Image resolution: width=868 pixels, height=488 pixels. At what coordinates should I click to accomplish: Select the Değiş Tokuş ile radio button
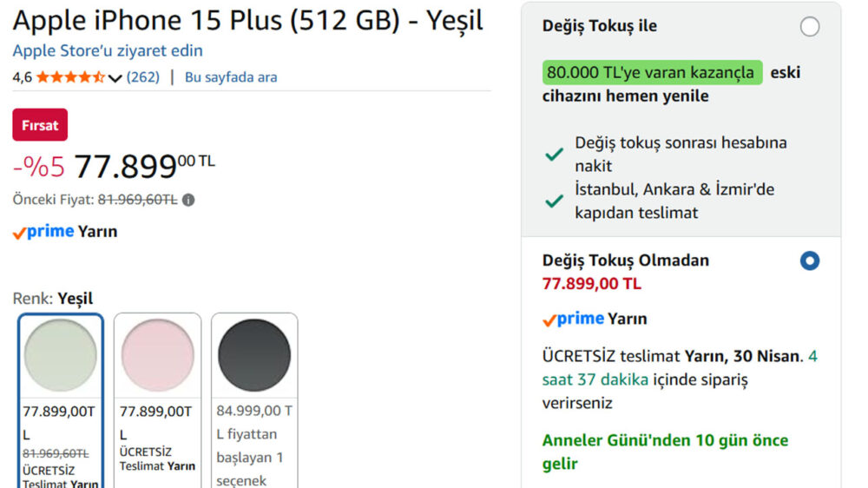pos(810,27)
